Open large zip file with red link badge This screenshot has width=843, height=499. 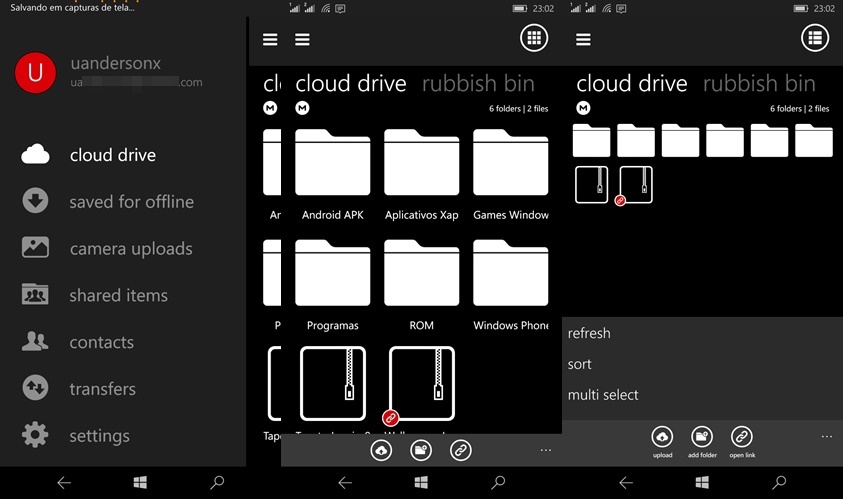(x=422, y=384)
